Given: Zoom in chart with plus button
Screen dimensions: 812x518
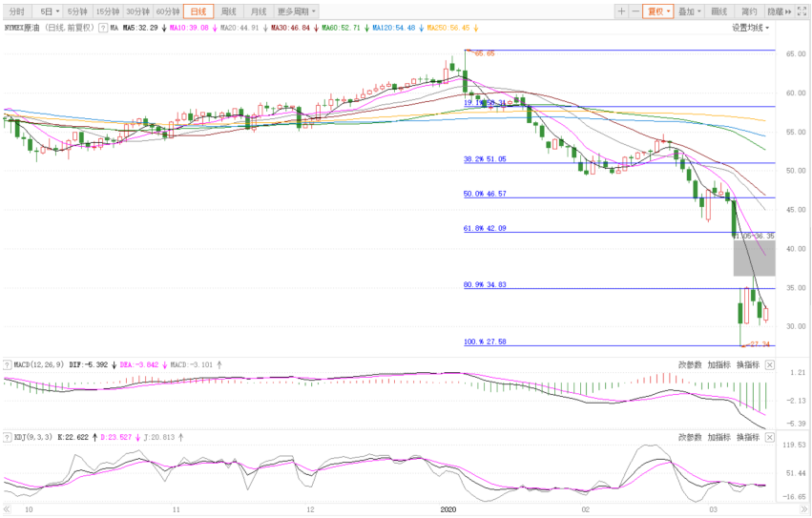Looking at the screenshot, I should [621, 11].
